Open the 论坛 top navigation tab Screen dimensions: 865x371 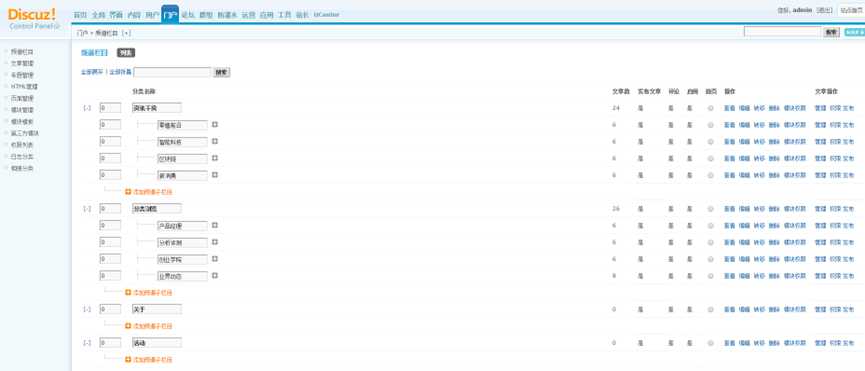point(188,15)
